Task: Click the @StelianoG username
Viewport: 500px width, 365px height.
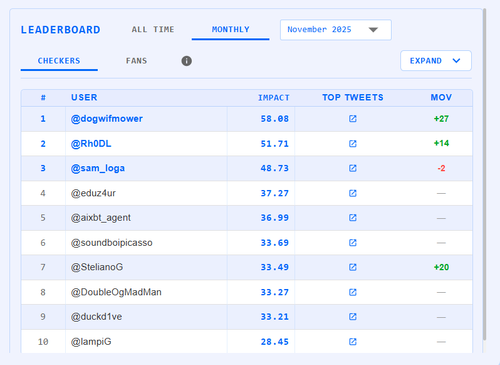Action: coord(97,267)
